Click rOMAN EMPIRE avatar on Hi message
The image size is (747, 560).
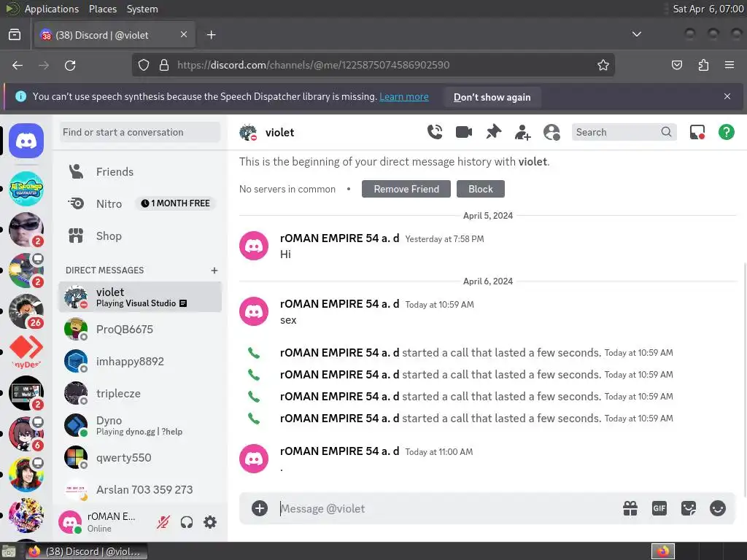[x=253, y=246]
